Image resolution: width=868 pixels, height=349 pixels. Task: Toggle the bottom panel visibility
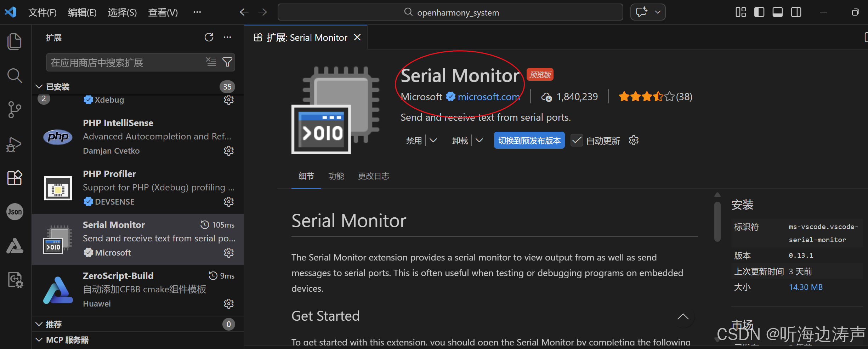click(777, 12)
